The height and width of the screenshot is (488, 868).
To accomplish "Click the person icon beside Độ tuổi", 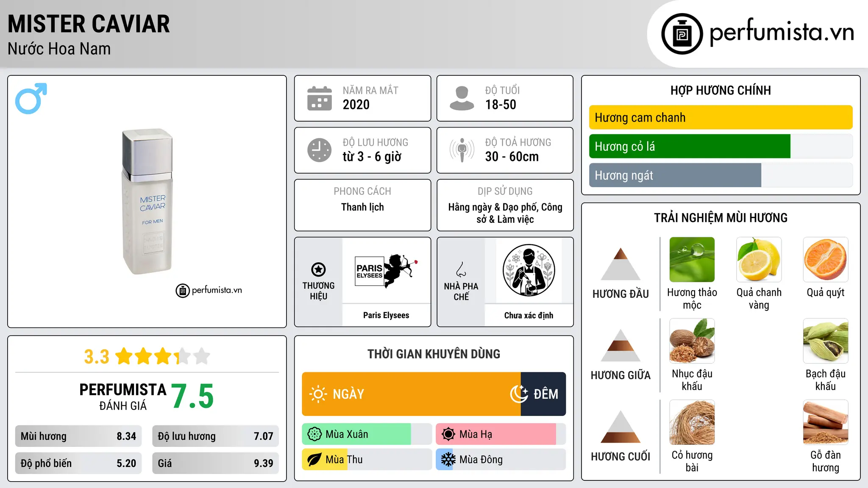I will click(x=462, y=98).
